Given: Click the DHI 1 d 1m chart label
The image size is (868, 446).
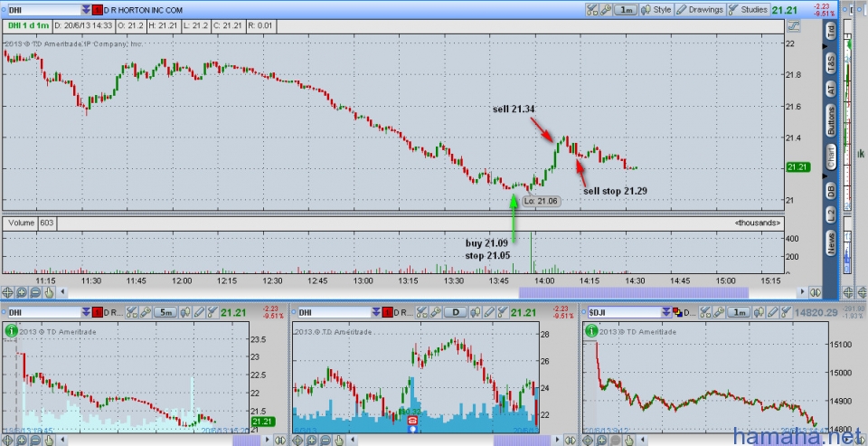Looking at the screenshot, I should pos(28,25).
